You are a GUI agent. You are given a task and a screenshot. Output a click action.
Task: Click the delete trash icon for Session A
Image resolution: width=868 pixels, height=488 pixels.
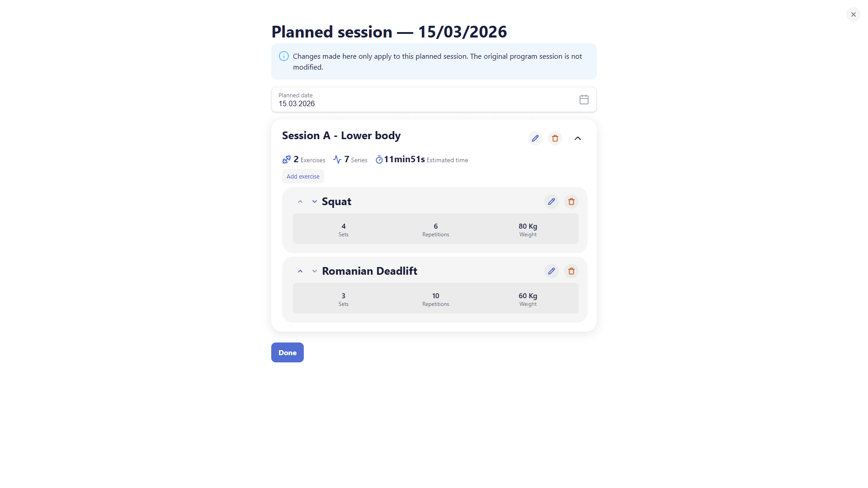[555, 138]
